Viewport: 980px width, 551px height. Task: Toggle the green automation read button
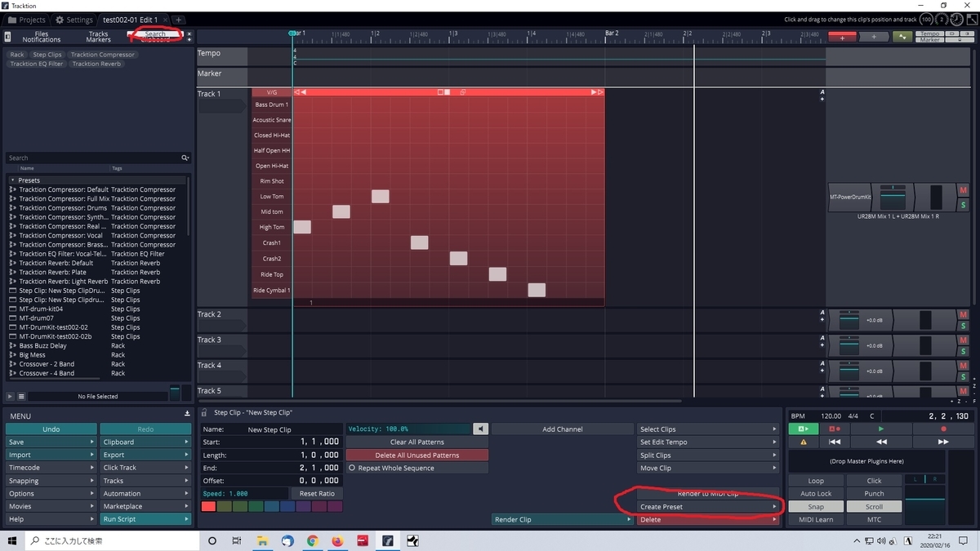pos(804,429)
